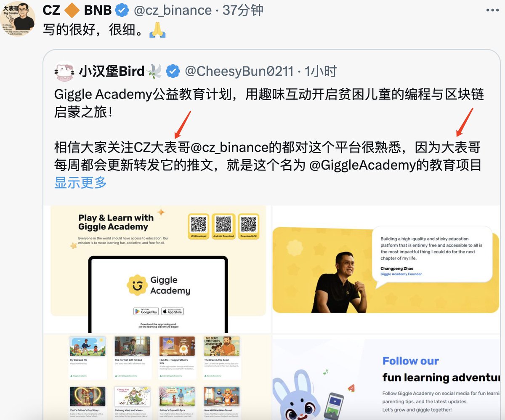This screenshot has width=505, height=420.
Task: Click the Google Play badge in the image
Action: click(x=146, y=311)
